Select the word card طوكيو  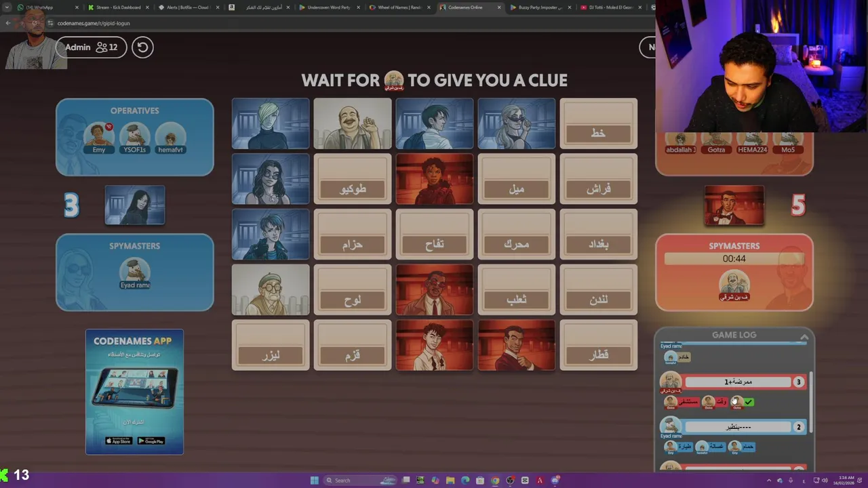pos(353,179)
